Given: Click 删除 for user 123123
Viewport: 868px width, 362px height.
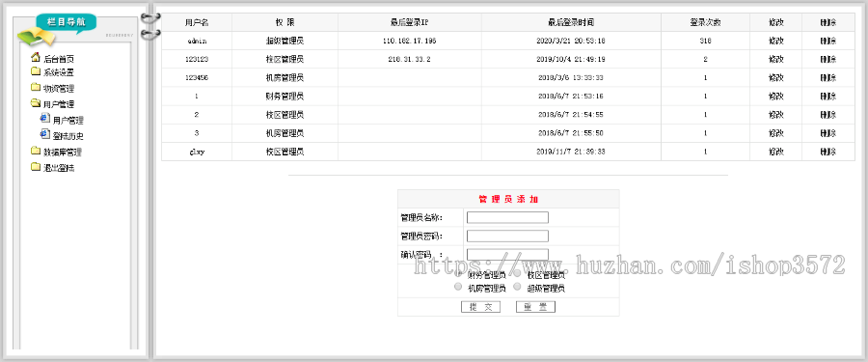Looking at the screenshot, I should [x=828, y=59].
